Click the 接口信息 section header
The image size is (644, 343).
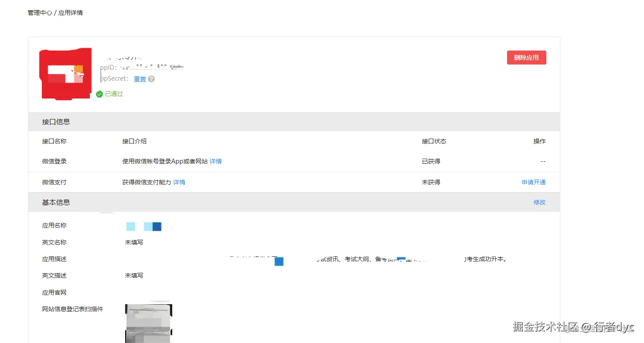coord(56,122)
